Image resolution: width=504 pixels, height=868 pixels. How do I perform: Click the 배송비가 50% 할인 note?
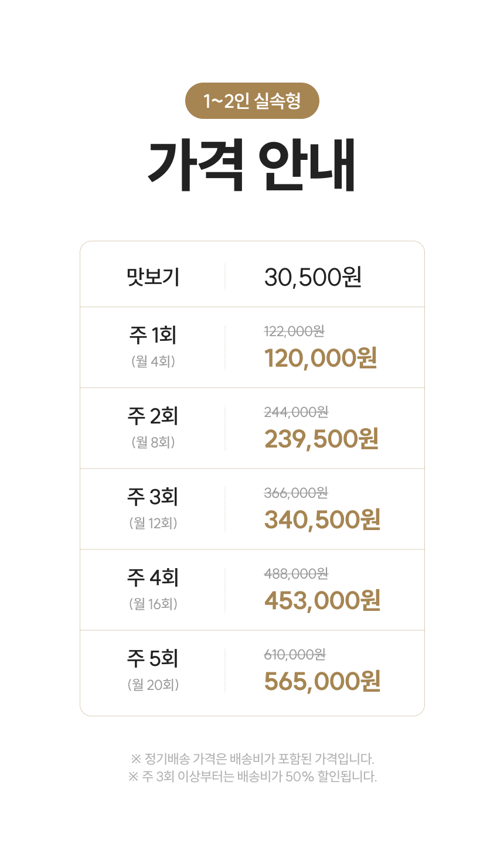252,777
